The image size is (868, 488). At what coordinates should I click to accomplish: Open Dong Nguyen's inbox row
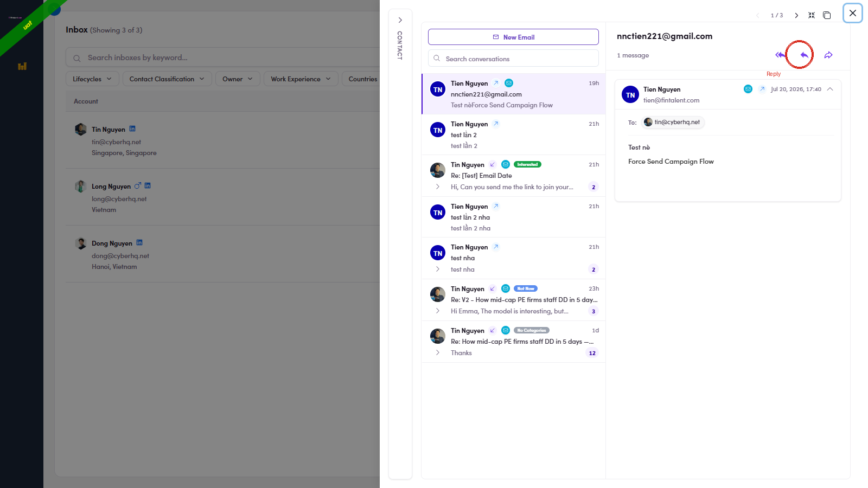pyautogui.click(x=223, y=254)
